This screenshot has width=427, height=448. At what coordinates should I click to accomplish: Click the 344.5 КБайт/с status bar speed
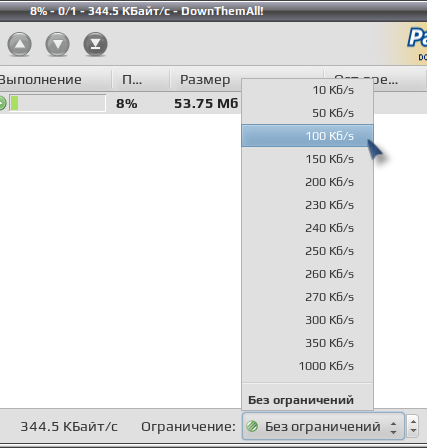point(69,426)
